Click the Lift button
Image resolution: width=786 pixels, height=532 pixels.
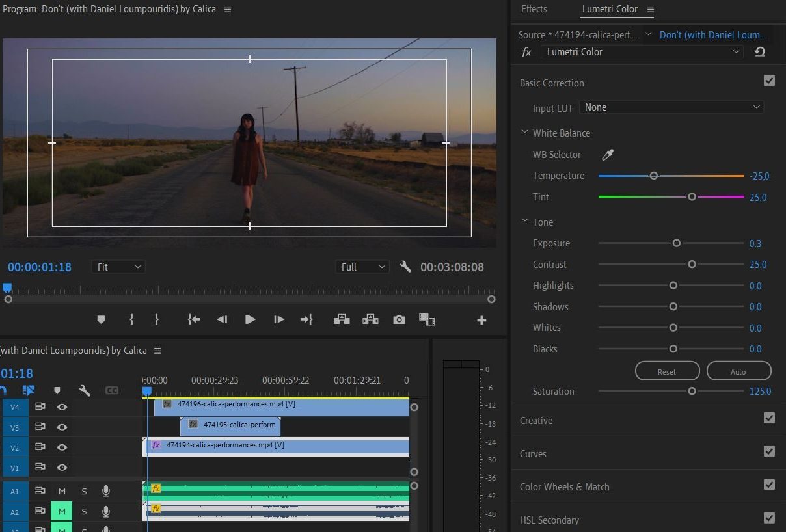[342, 319]
